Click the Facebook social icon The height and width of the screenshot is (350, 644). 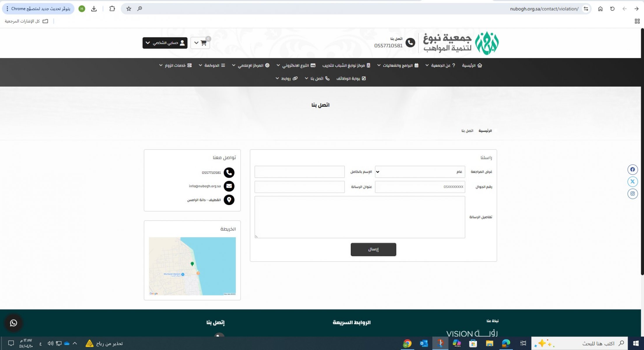point(632,169)
